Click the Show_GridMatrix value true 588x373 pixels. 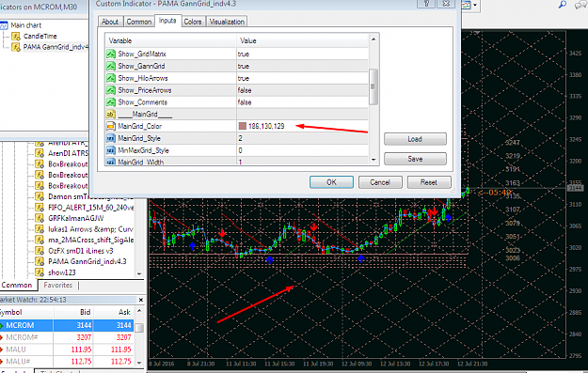[244, 54]
